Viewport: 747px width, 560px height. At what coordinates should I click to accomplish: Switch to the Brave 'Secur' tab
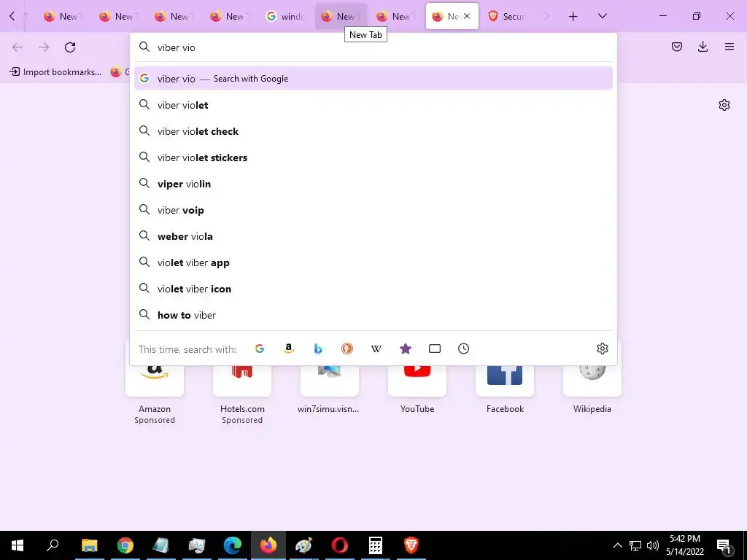click(x=507, y=16)
